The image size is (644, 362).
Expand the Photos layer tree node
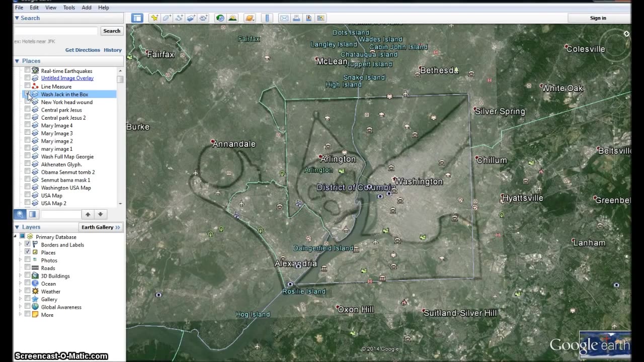coord(21,260)
